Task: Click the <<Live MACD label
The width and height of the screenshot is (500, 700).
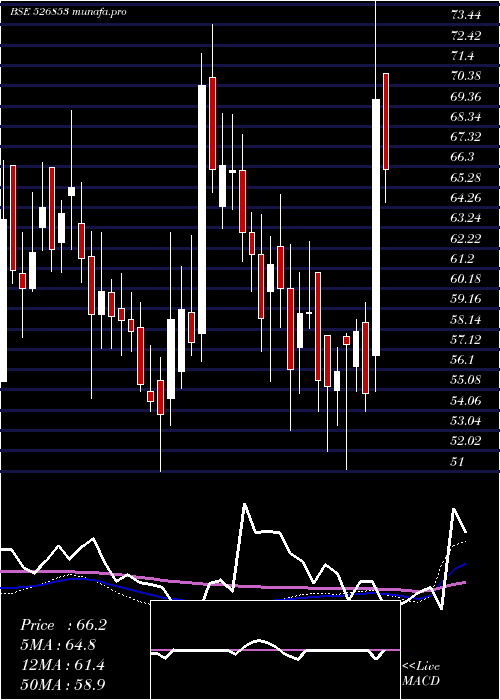Action: click(421, 674)
